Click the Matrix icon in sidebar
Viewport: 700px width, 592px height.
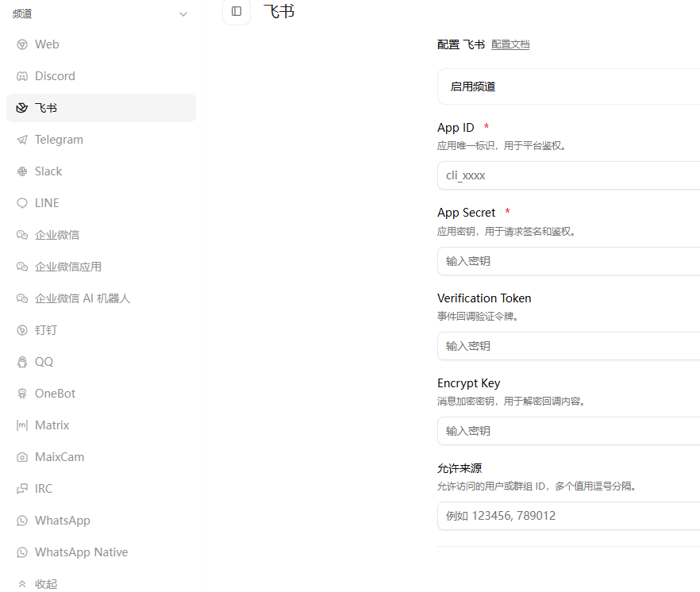click(22, 425)
